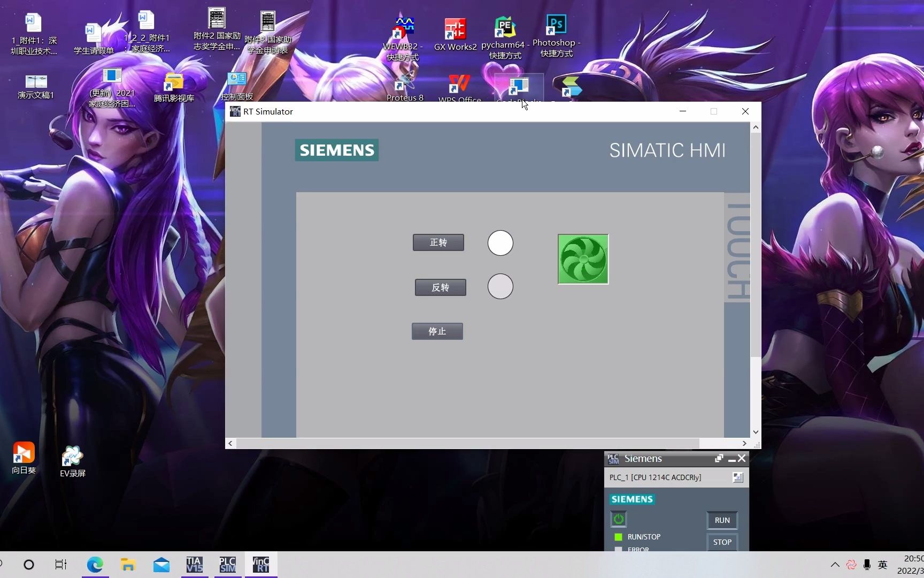Screen dimensions: 924x578
Task: Click the STOP button in PLCSIM panel
Action: (x=722, y=542)
